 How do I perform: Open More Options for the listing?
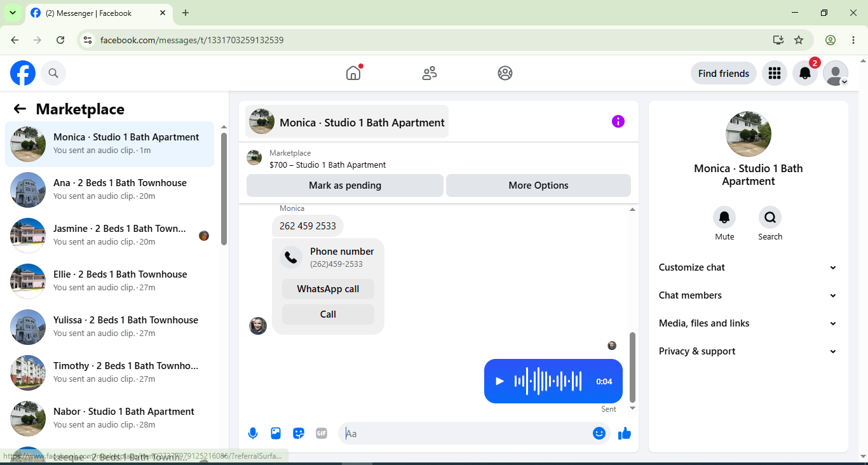point(538,185)
